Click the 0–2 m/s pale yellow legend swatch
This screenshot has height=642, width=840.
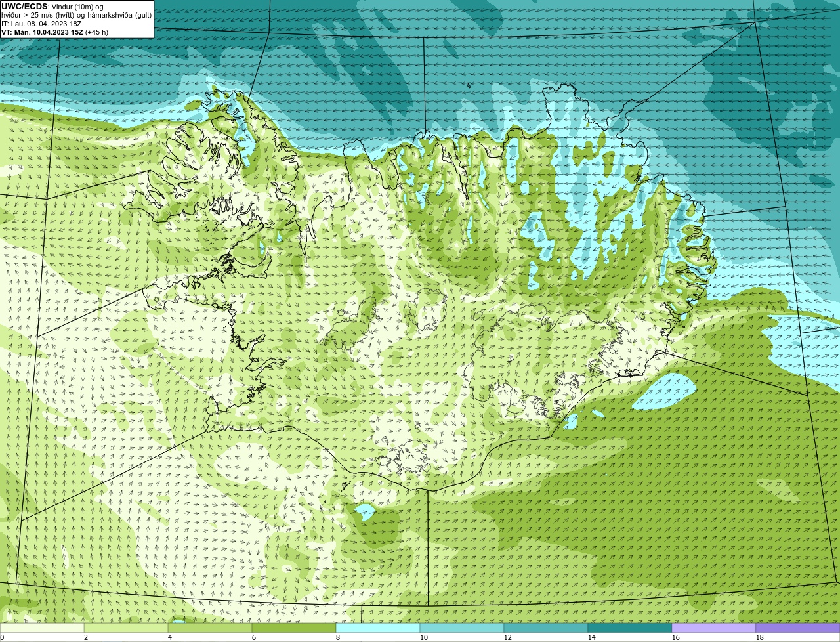click(42, 628)
